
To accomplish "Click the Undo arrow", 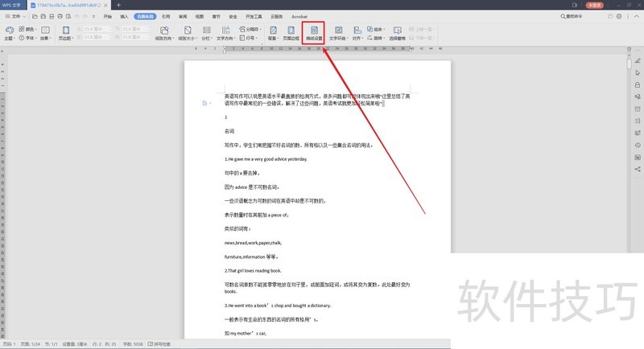I will coord(76,16).
